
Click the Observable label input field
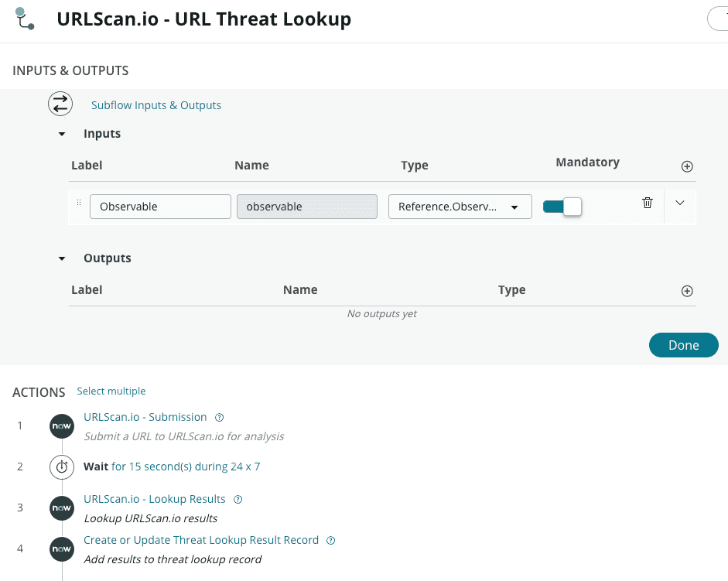(160, 207)
